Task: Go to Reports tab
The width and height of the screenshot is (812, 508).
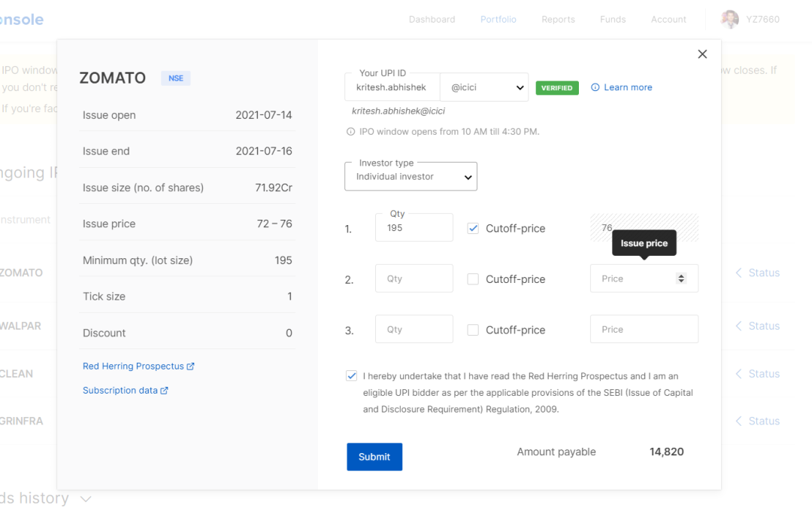Action: pyautogui.click(x=558, y=19)
